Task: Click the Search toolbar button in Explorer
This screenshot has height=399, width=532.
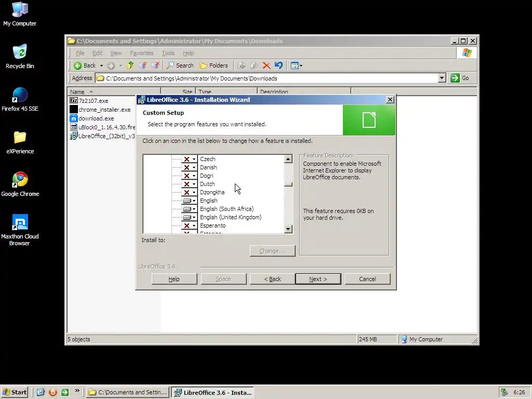Action: 180,65
